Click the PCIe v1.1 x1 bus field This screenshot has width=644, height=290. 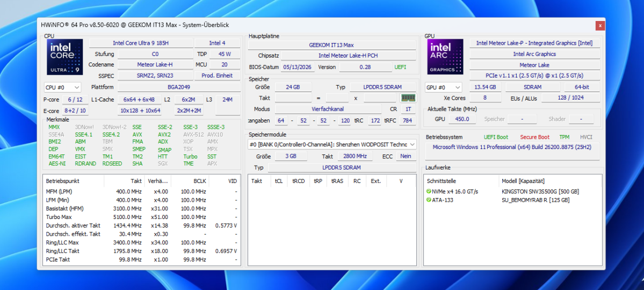coord(534,76)
